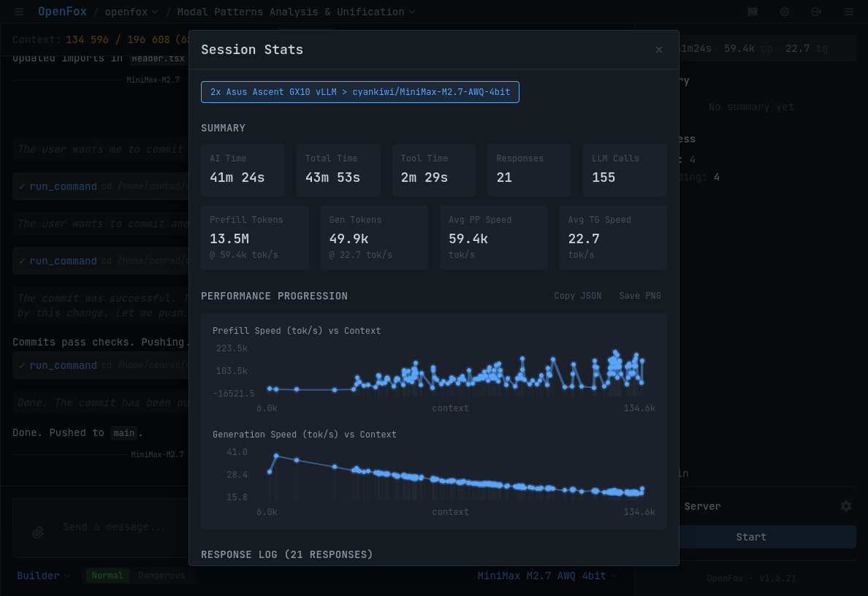868x596 pixels.
Task: Click the PERFORMANCE PROGRESSION heading
Action: (274, 296)
